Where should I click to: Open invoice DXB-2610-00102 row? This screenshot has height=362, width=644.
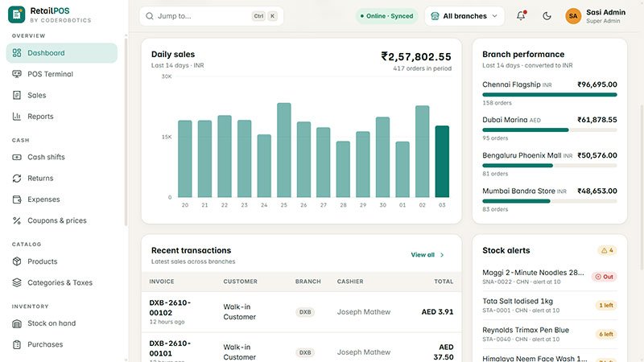301,312
